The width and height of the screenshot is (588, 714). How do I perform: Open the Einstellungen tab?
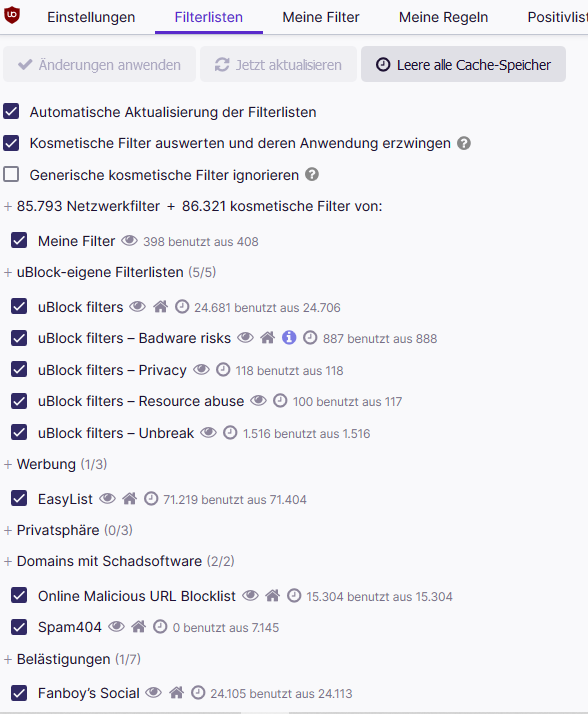coord(91,17)
